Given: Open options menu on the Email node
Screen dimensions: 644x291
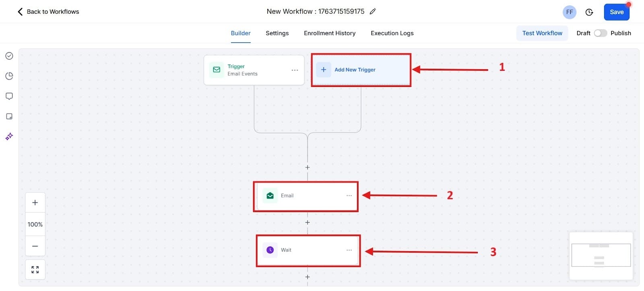Looking at the screenshot, I should (x=349, y=196).
